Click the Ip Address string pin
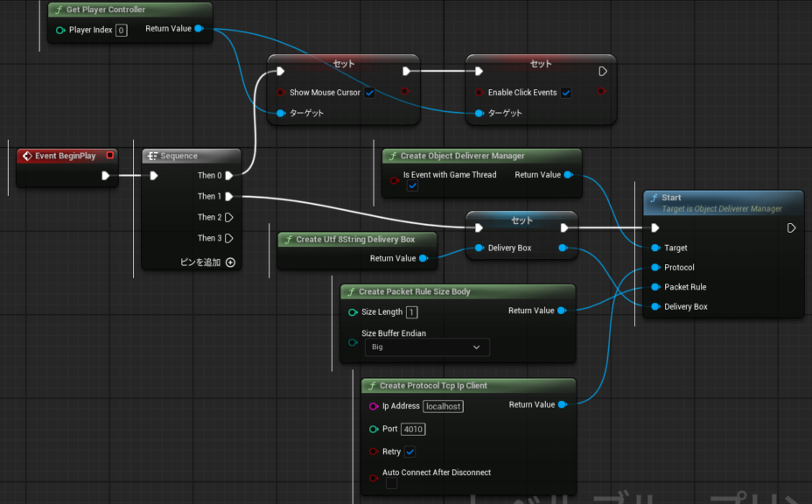The width and height of the screenshot is (812, 504). [374, 406]
